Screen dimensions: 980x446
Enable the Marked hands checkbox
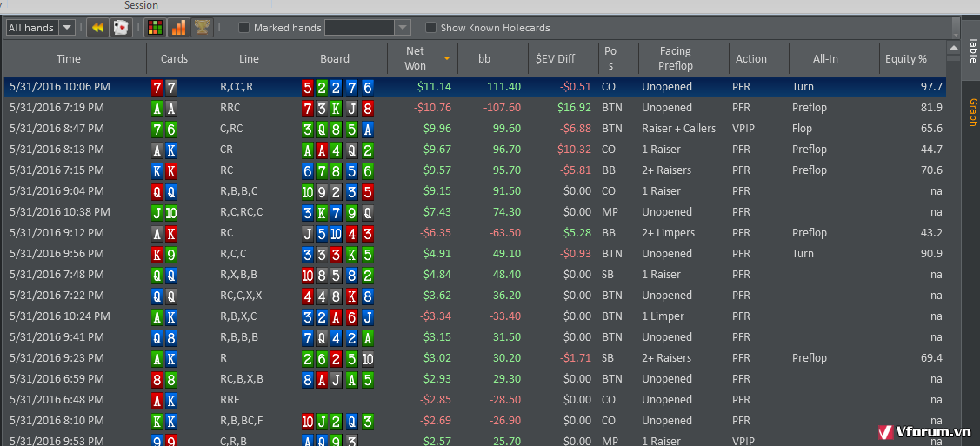pyautogui.click(x=243, y=28)
